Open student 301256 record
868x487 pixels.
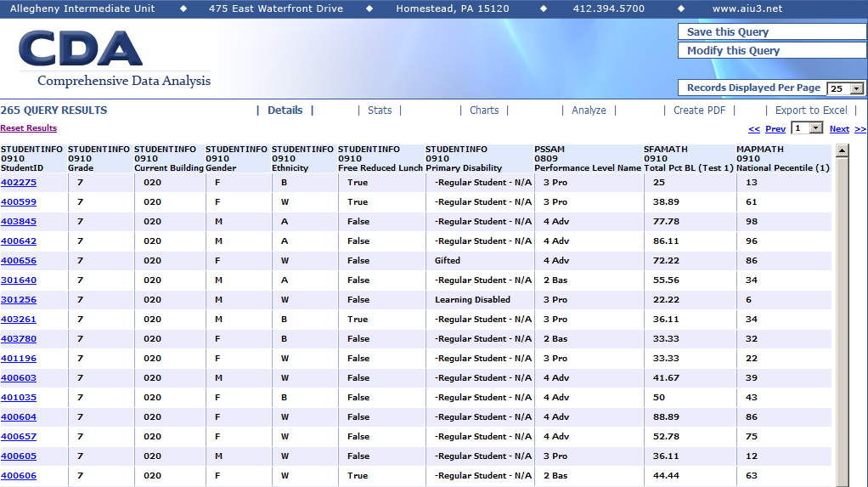coord(19,300)
